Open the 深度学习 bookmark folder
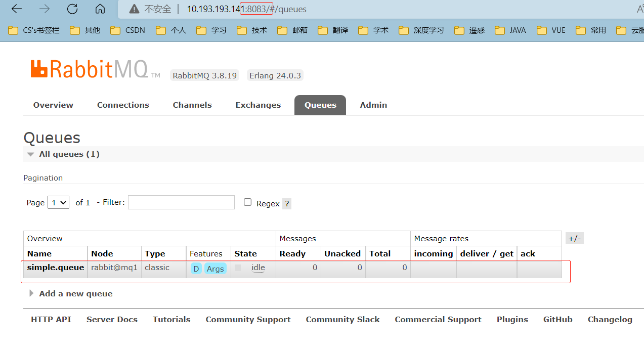Image resolution: width=644 pixels, height=352 pixels. pos(421,30)
